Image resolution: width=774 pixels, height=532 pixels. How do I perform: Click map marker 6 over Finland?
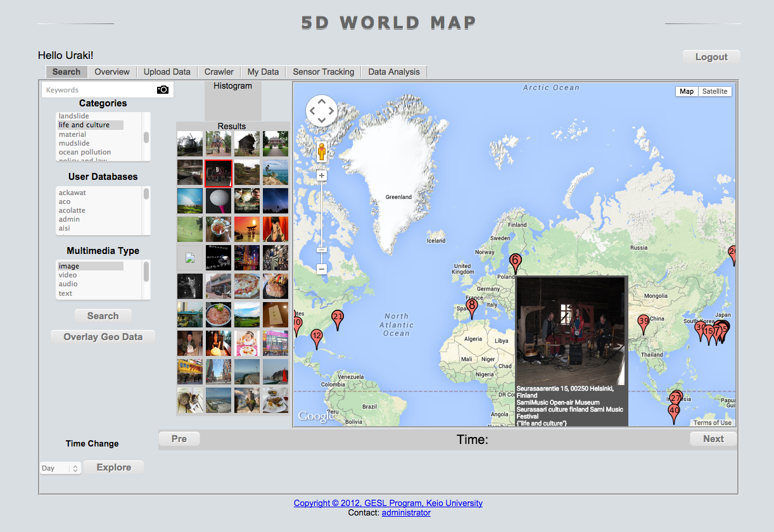[x=516, y=260]
